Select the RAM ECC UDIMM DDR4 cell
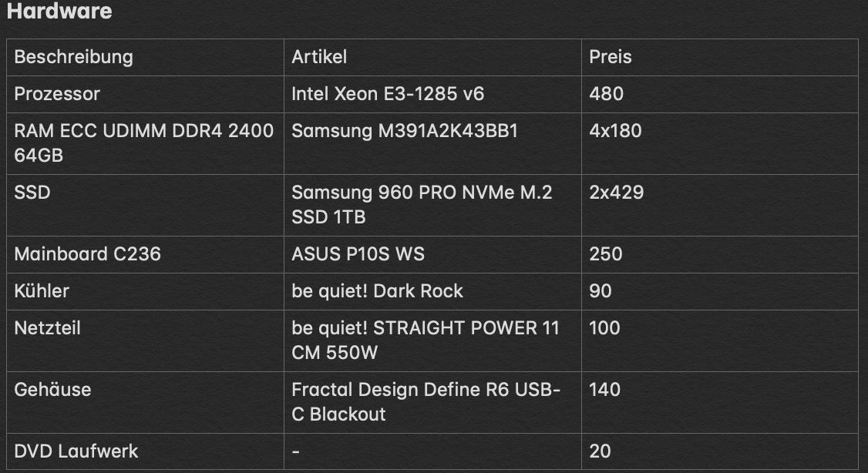 [144, 143]
